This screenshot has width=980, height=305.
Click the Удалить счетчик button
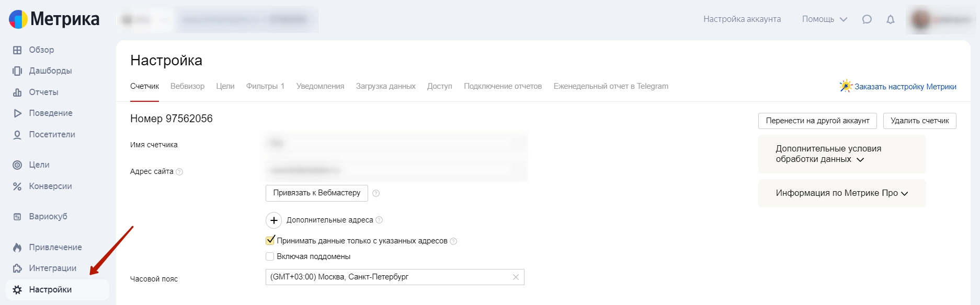point(920,121)
